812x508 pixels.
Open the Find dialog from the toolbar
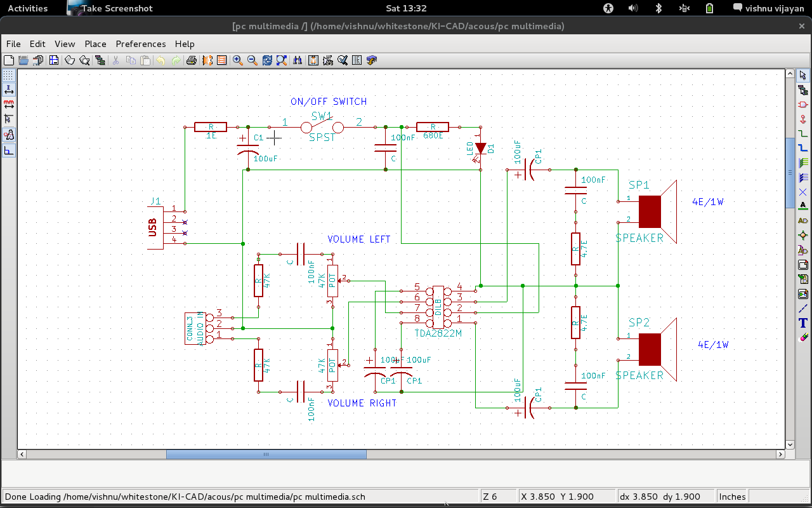tap(298, 61)
